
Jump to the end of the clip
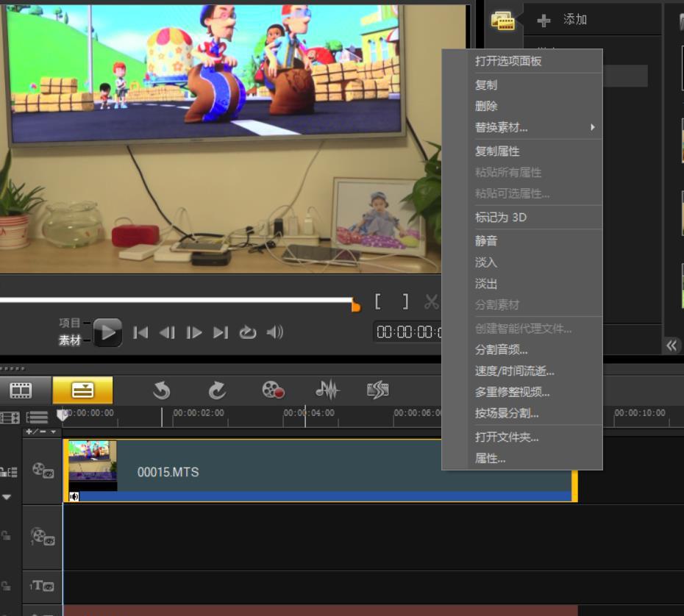click(221, 333)
